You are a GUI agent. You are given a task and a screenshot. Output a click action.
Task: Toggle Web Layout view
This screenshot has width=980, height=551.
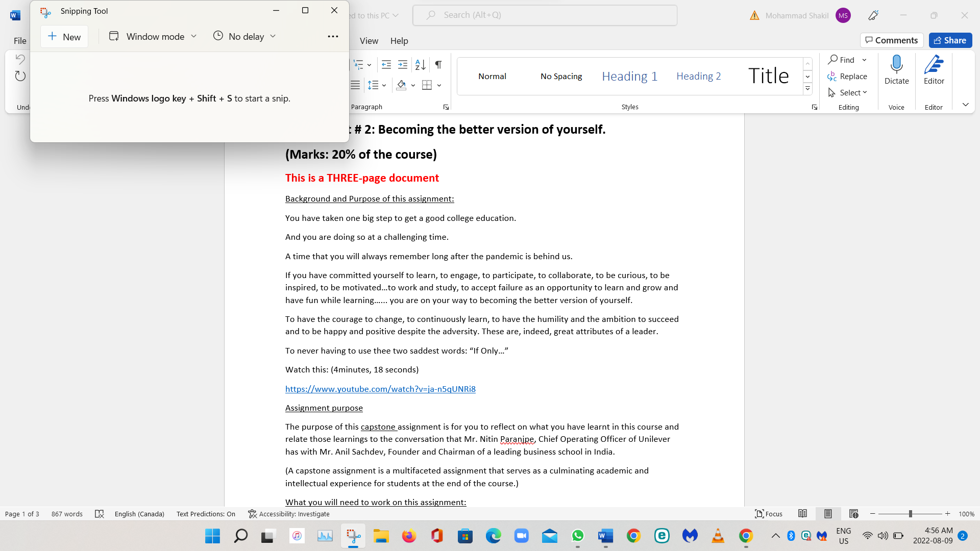853,514
